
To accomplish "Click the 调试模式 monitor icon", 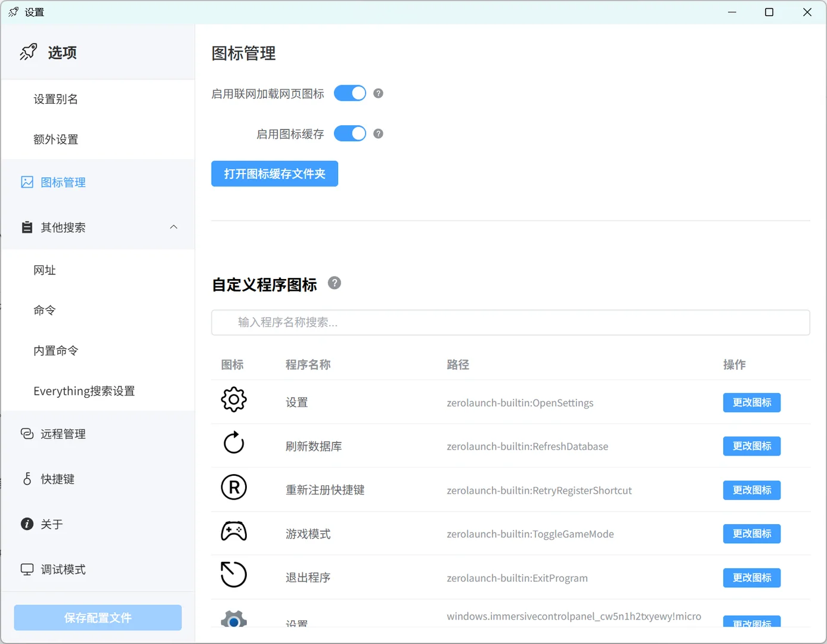I will click(x=27, y=569).
